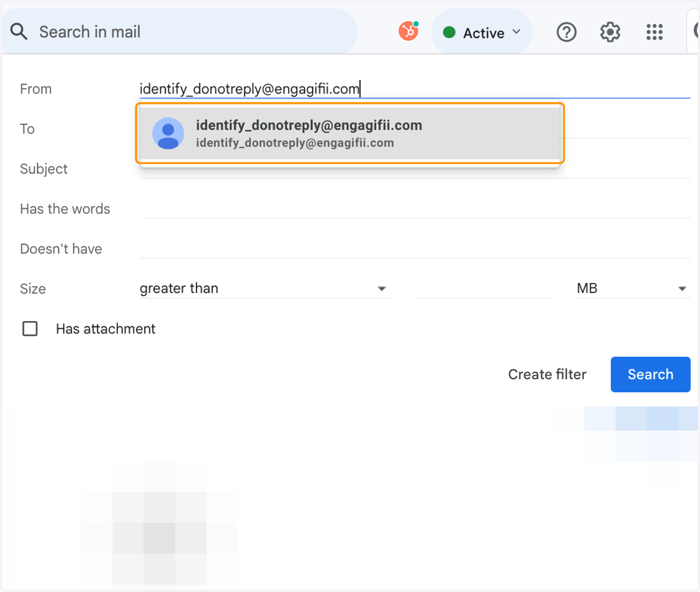Select the identify_donotreply@engagifii.com suggestion
The height and width of the screenshot is (592, 700).
tap(350, 134)
